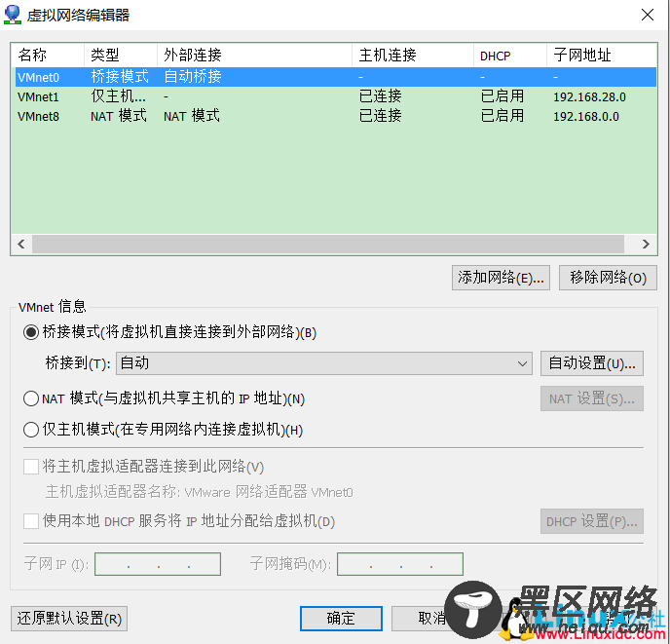The image size is (670, 644).
Task: Confirm with the 确定 button
Action: click(x=341, y=619)
